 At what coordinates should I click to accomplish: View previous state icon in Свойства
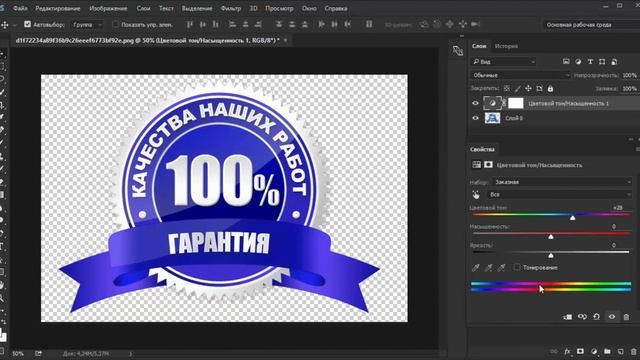point(582,317)
